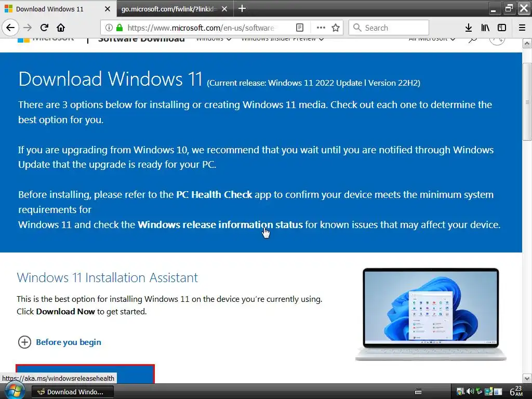This screenshot has width=532, height=399.
Task: Open the Microsoft account sign-in avatar
Action: click(x=497, y=41)
